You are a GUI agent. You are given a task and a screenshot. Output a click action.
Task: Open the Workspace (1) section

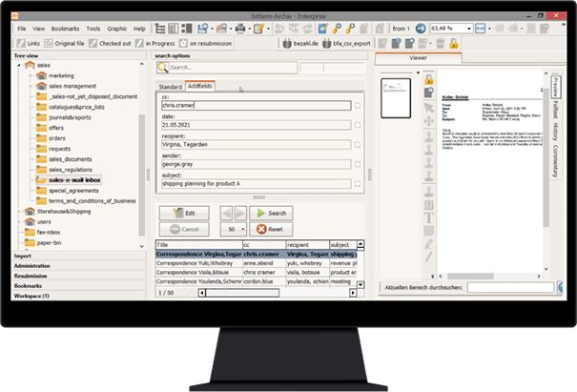coord(79,296)
